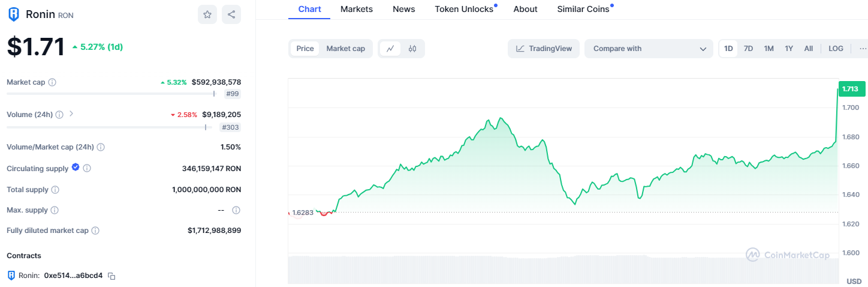868x287 pixels.
Task: Click the 1.50% Volume/Market cap value
Action: [x=231, y=147]
